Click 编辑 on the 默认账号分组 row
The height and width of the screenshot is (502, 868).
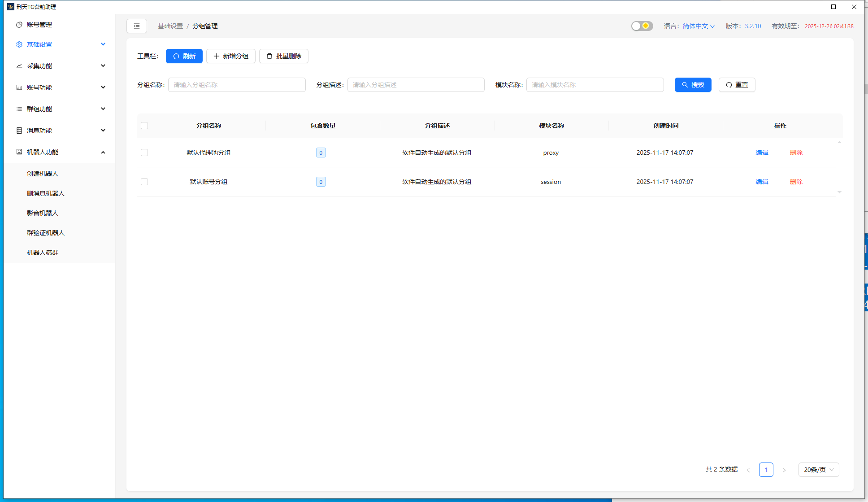click(761, 182)
